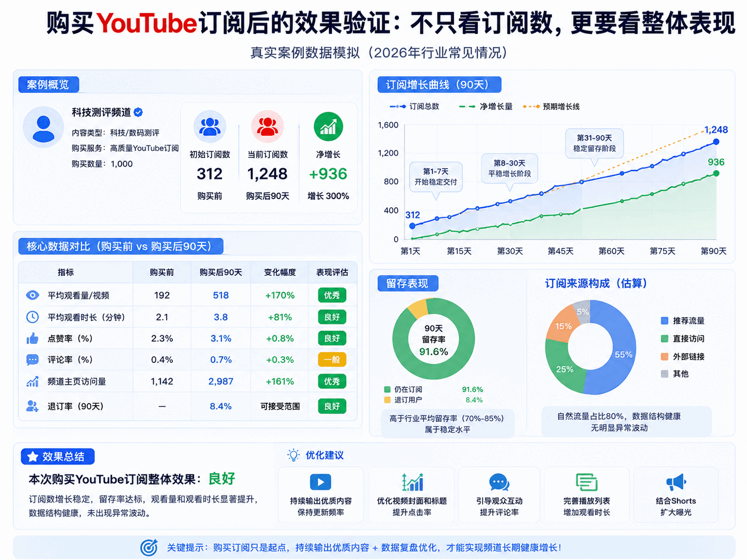The image size is (747, 560).
Task: Click the 8.4% unsubscribe rate in table
Action: 221,406
